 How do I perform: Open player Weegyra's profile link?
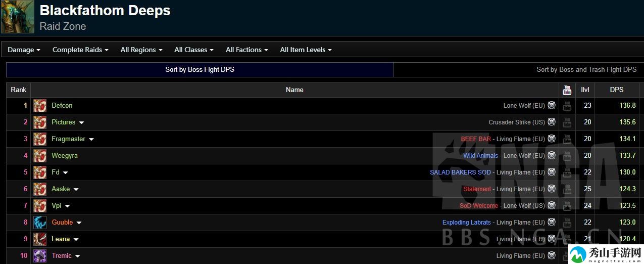[x=65, y=156]
